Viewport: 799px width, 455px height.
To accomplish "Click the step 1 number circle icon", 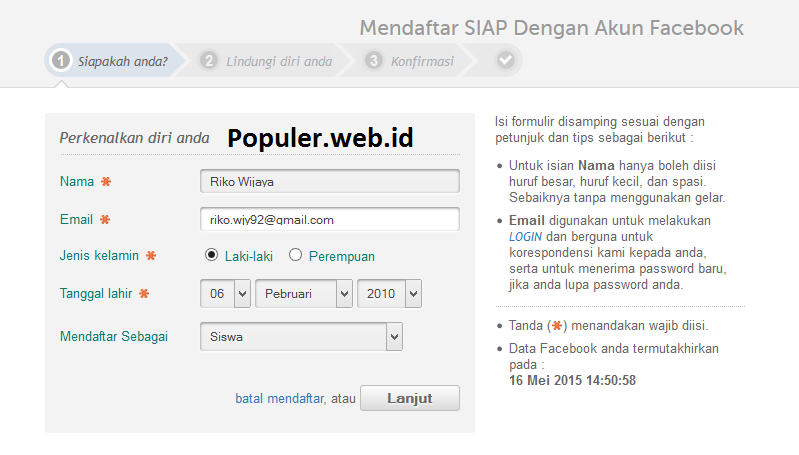I will tap(61, 61).
